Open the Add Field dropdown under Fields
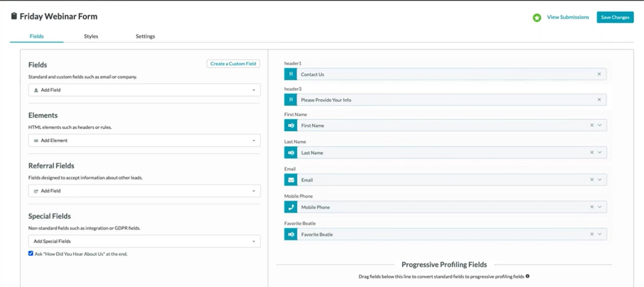The height and width of the screenshot is (287, 644). [x=144, y=90]
